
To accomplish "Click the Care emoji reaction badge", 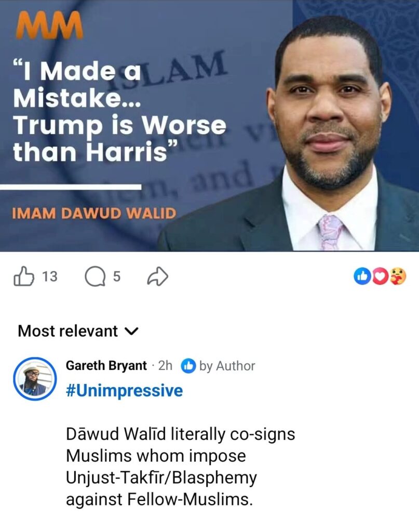I will (398, 276).
